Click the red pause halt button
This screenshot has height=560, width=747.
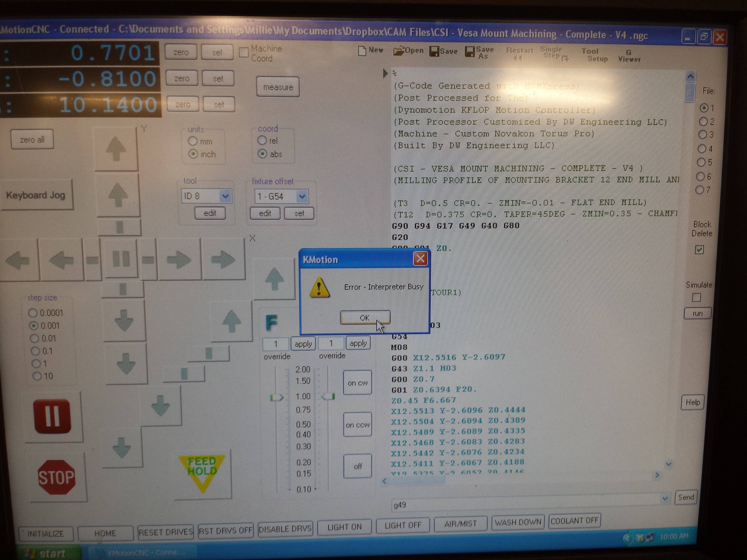coord(52,416)
